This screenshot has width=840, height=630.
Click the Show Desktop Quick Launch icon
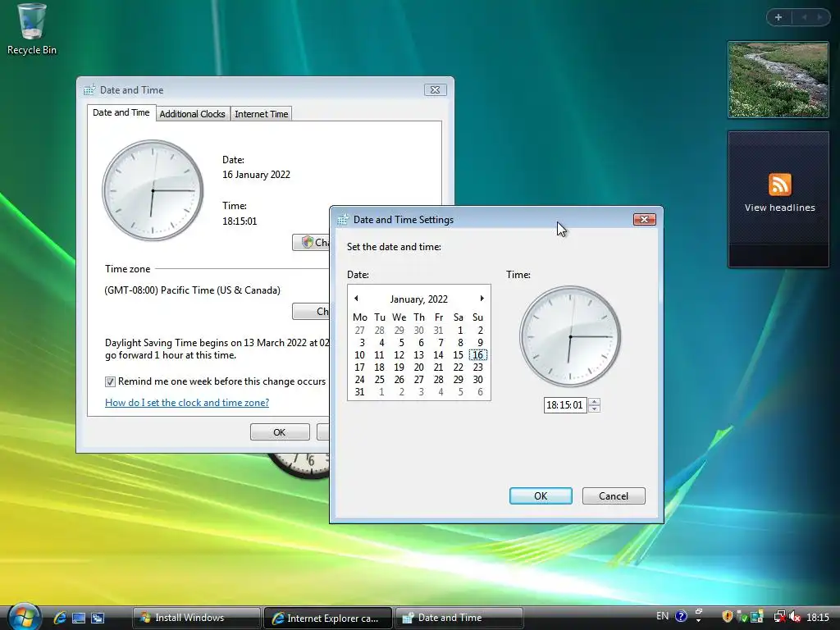coord(79,618)
